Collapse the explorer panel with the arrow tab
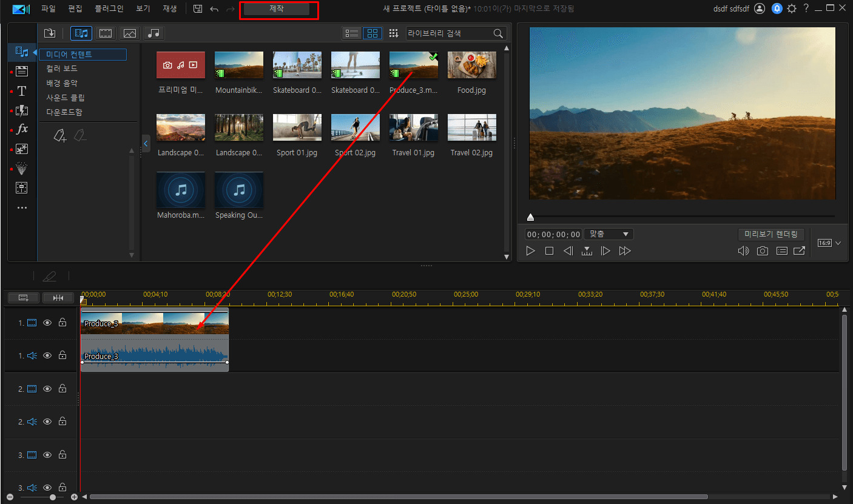Screen dimensions: 853x504 coord(146,143)
